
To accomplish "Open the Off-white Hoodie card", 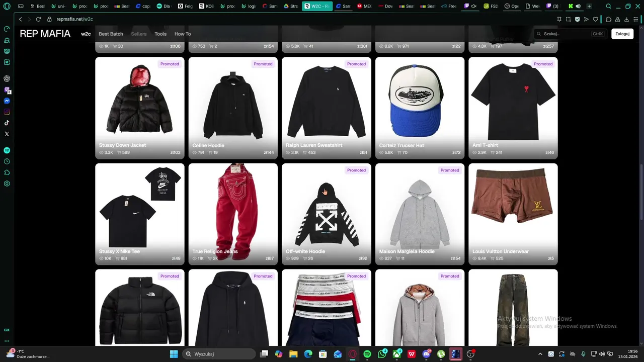I will click(x=327, y=214).
